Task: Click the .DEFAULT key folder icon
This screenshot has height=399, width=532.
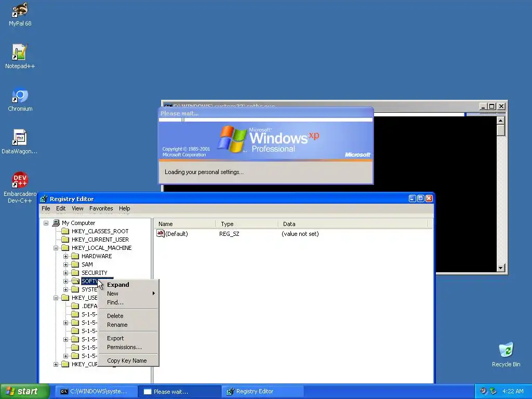Action: 75,306
